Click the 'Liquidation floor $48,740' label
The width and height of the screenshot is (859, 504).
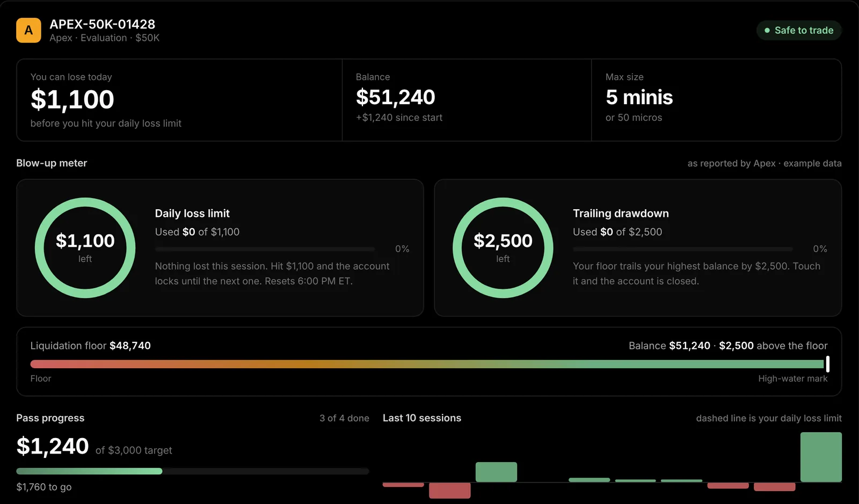pos(91,346)
